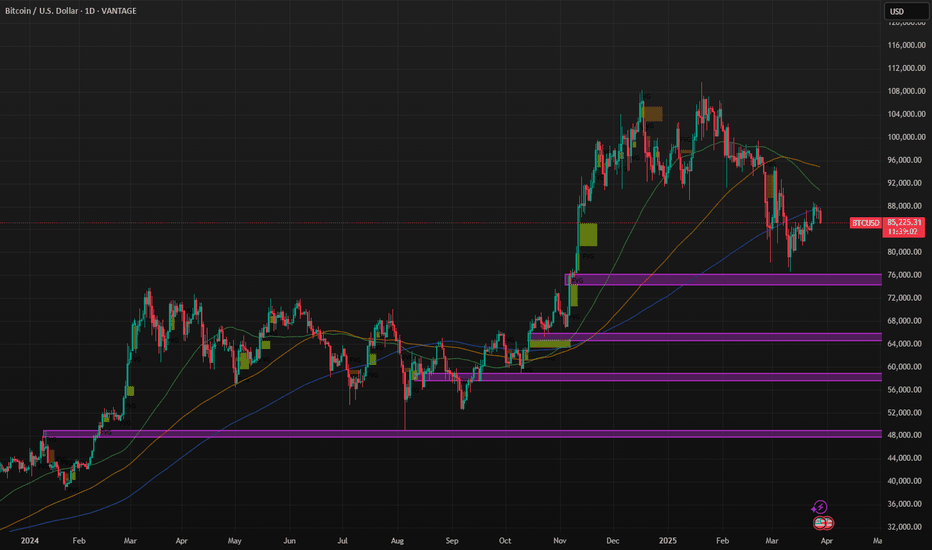Click the 104,000.00 price axis label

(x=906, y=114)
